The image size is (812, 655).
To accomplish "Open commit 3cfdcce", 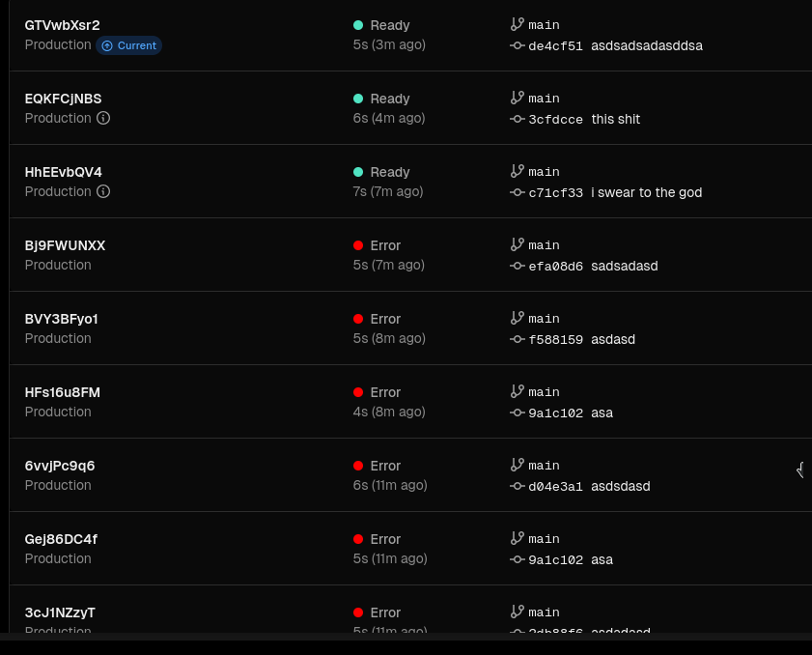I will tap(555, 119).
